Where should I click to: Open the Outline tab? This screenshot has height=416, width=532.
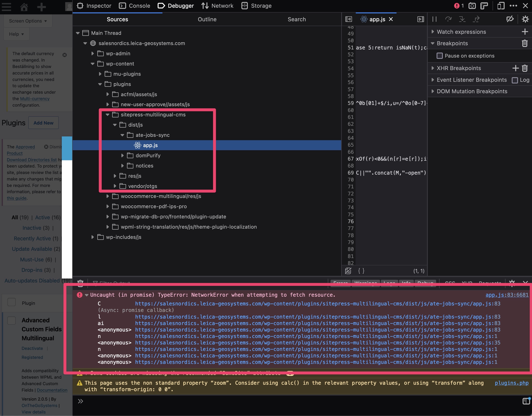click(207, 19)
